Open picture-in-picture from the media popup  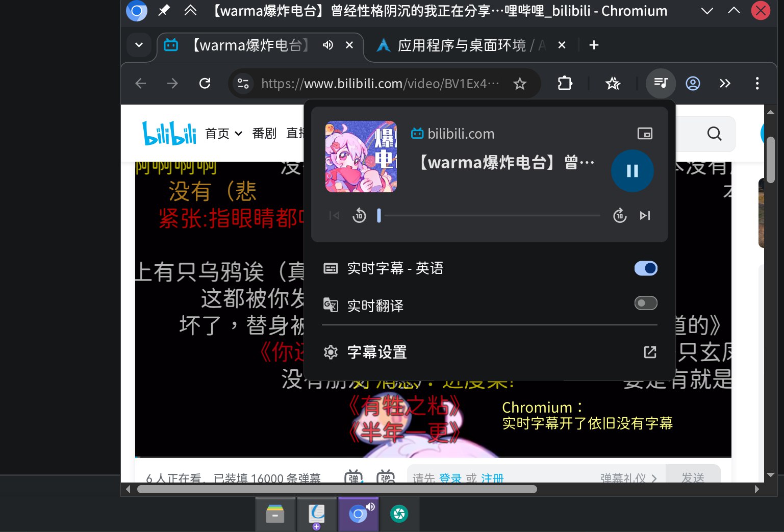645,133
